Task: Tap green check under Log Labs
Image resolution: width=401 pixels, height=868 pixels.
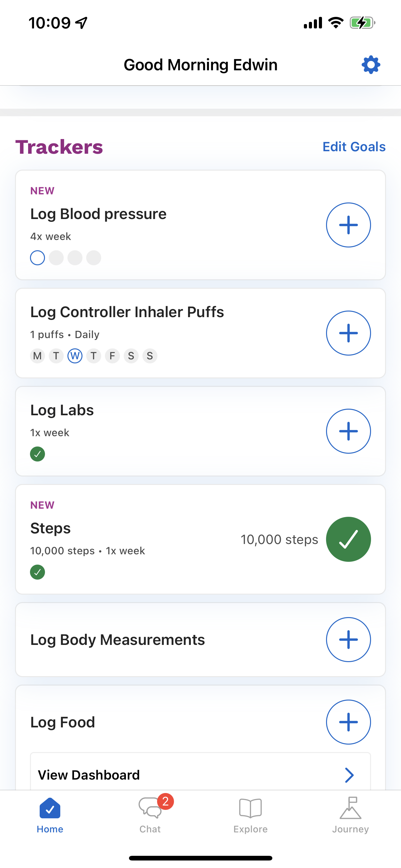Action: 37,454
